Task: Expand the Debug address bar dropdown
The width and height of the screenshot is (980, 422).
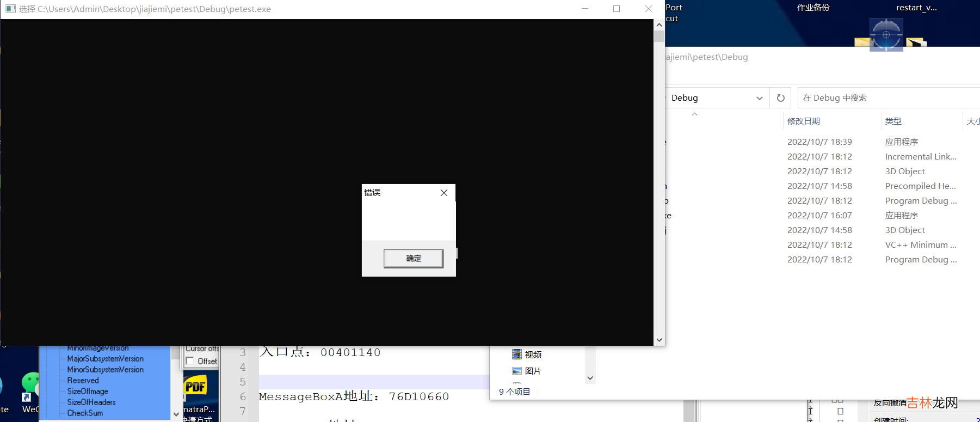Action: click(x=759, y=98)
